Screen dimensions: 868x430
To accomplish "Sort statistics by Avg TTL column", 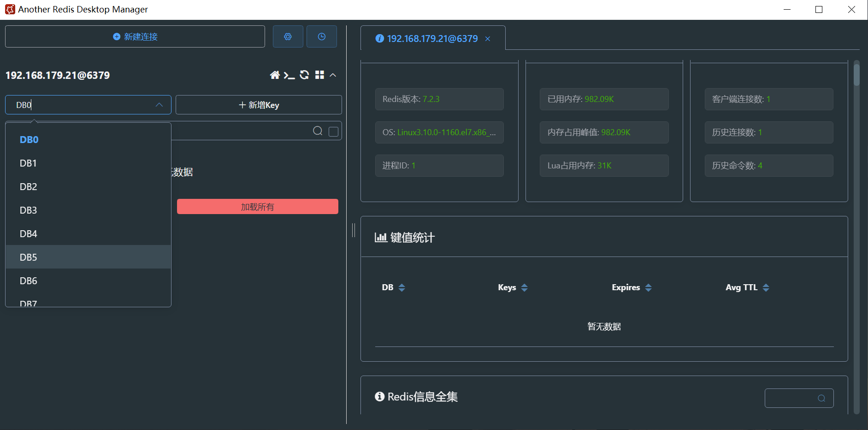I will pos(766,287).
